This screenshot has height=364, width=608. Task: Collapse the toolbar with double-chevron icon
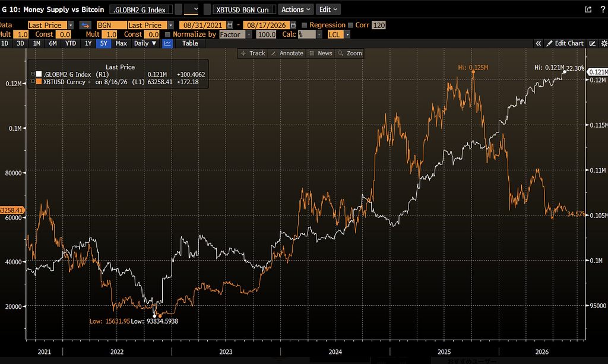pos(538,43)
